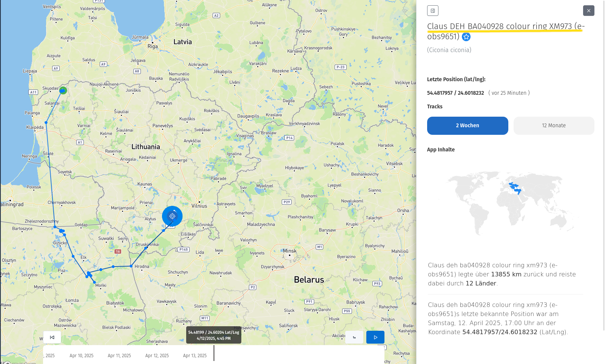The image size is (605, 364).
Task: Click the blue crosshair current-position marker
Action: (172, 216)
